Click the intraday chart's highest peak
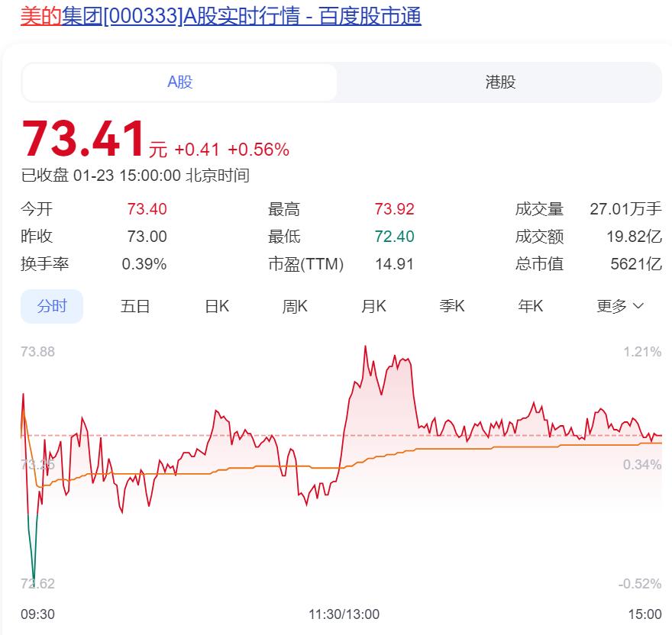Image resolution: width=672 pixels, height=635 pixels. [x=366, y=347]
